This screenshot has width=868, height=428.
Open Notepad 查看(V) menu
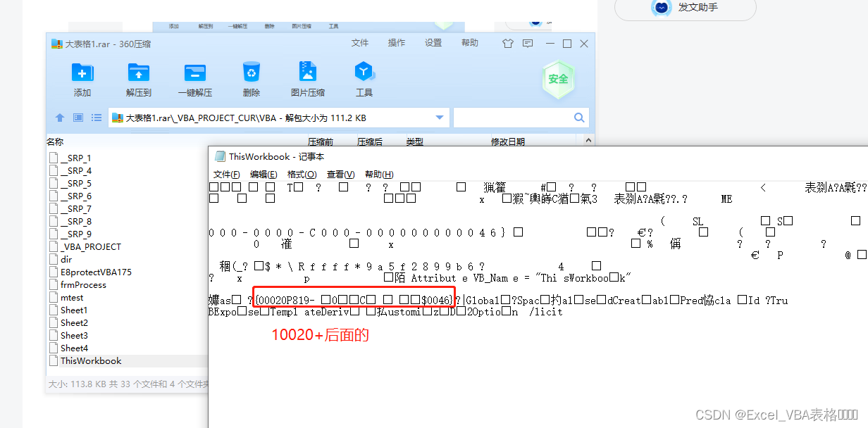click(x=340, y=175)
